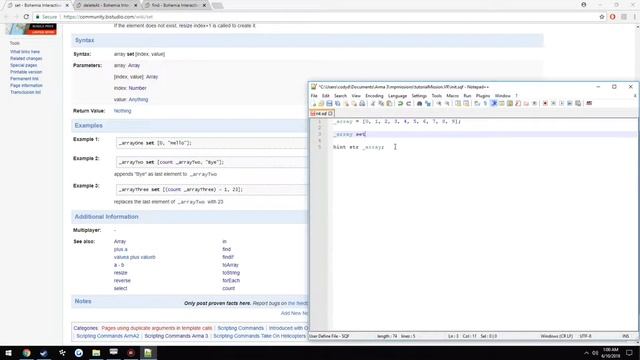Screen dimensions: 640x360
Task: Open the 'resize' See also link
Action: [x=120, y=273]
